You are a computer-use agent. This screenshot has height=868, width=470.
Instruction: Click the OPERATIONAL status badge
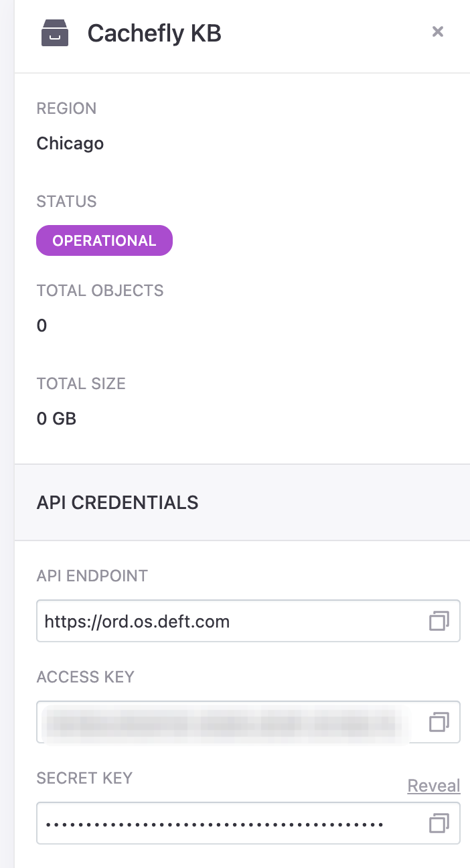[x=104, y=240]
